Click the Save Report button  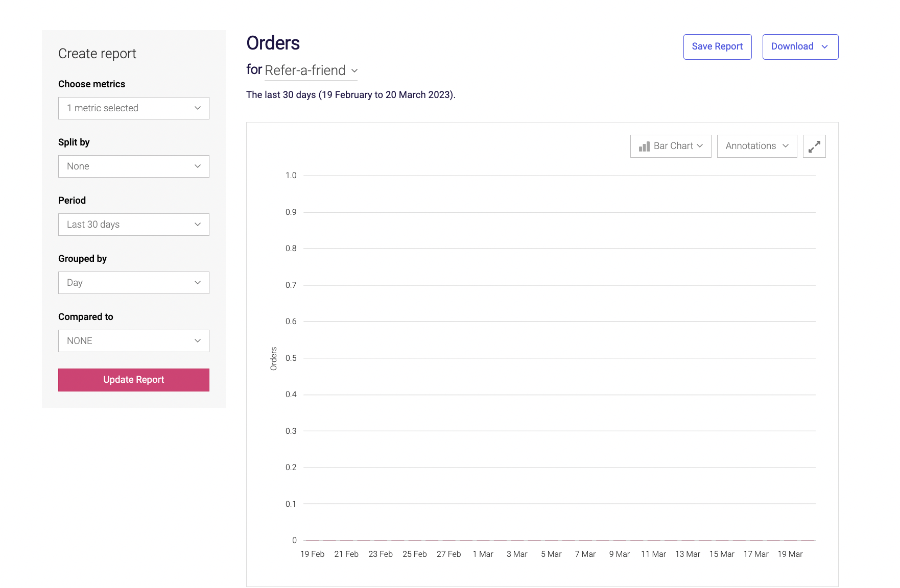(718, 47)
